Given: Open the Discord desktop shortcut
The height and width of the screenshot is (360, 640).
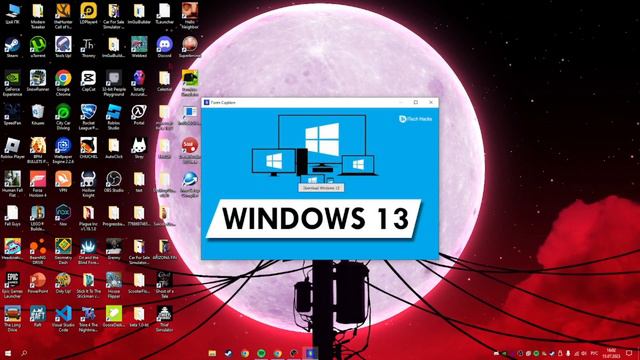Looking at the screenshot, I should (x=164, y=47).
